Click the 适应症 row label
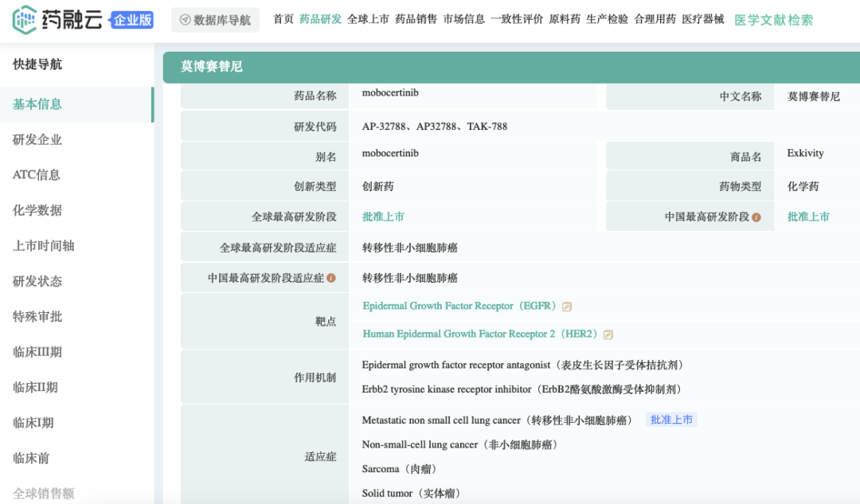This screenshot has height=504, width=860. coord(320,457)
